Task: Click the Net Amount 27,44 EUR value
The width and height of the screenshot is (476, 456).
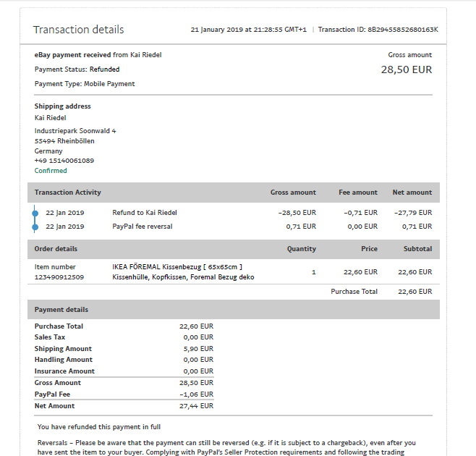Action: [x=196, y=406]
